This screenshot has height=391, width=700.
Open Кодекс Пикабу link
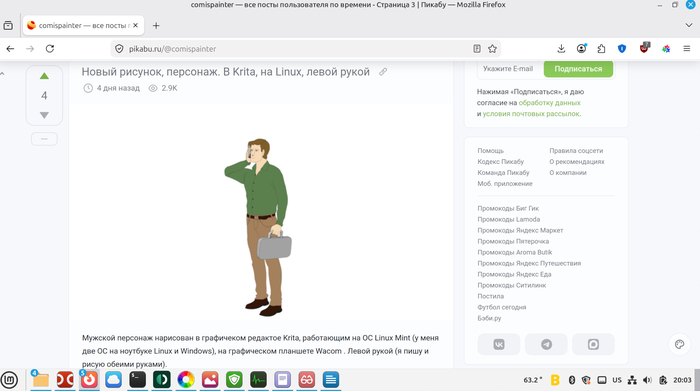pos(500,162)
